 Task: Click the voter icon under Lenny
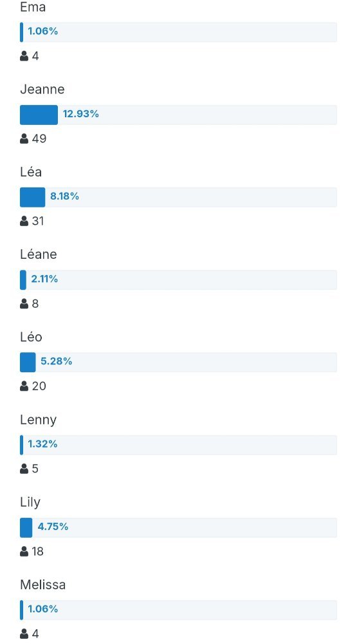click(x=24, y=469)
